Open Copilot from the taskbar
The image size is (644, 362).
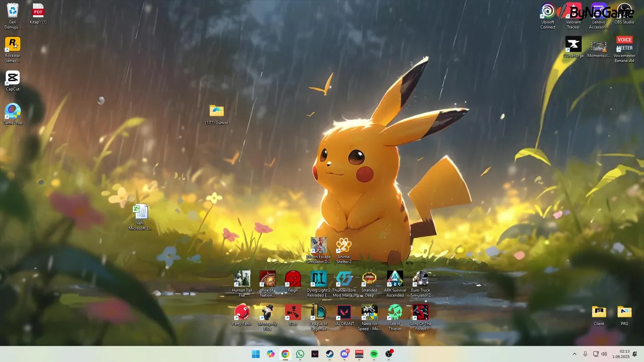pyautogui.click(x=271, y=354)
